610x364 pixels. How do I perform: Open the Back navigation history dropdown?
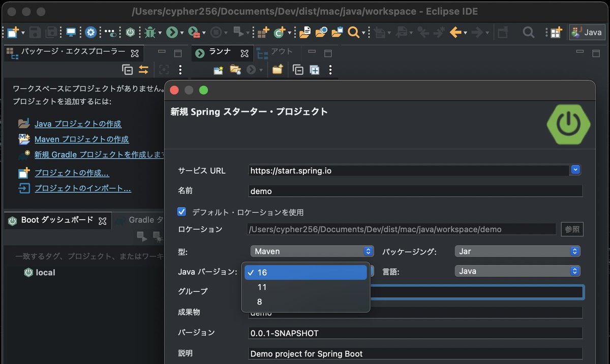[466, 33]
